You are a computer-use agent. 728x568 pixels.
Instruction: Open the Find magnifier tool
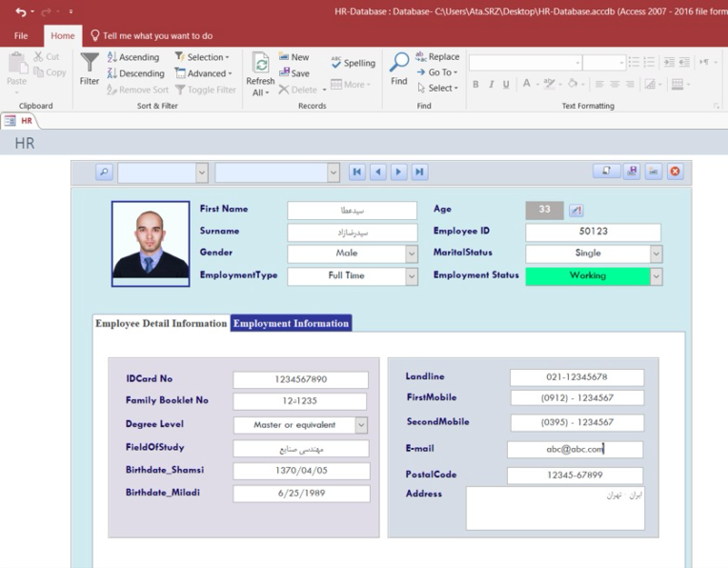[x=399, y=63]
